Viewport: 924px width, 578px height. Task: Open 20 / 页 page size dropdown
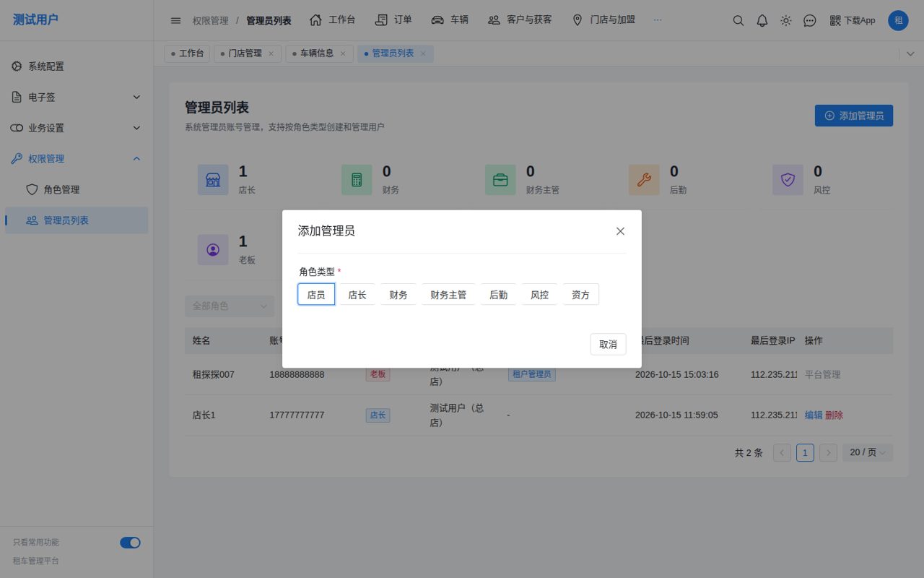[868, 452]
